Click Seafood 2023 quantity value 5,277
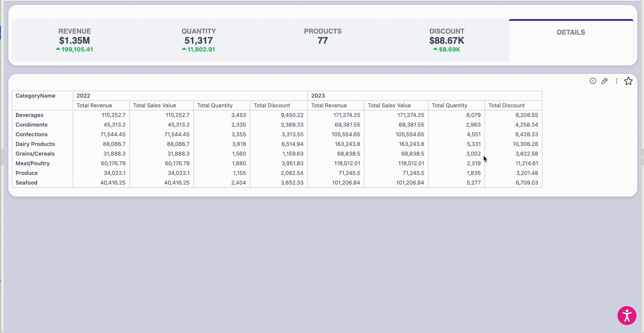This screenshot has height=333, width=644. point(473,183)
